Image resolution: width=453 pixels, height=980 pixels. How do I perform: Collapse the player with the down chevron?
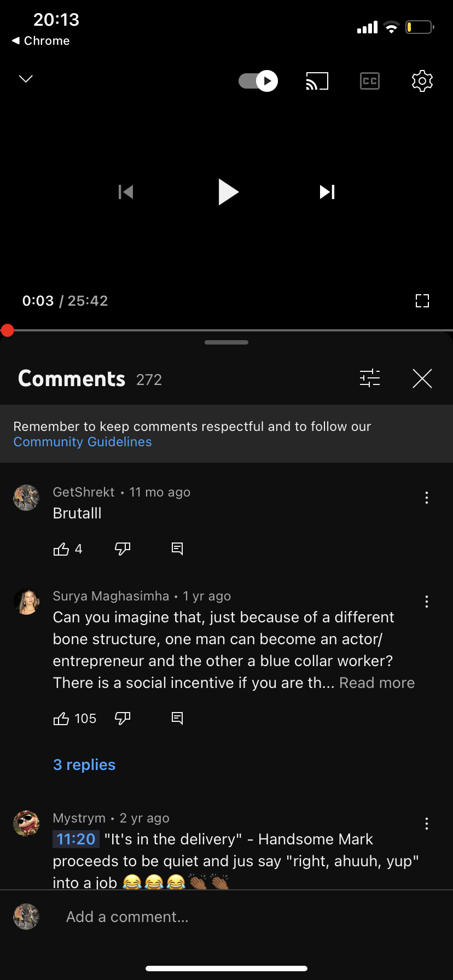[x=26, y=79]
